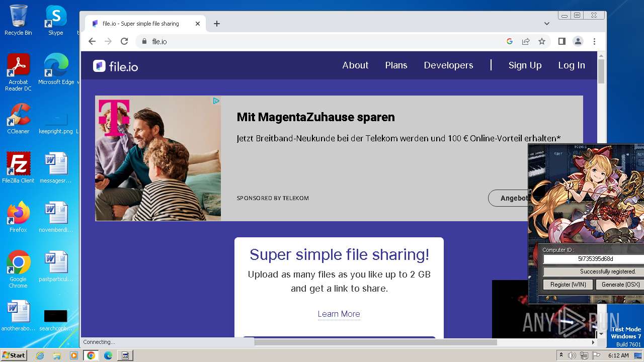Click Computer ID field in keygen
The height and width of the screenshot is (362, 644).
[x=594, y=259]
